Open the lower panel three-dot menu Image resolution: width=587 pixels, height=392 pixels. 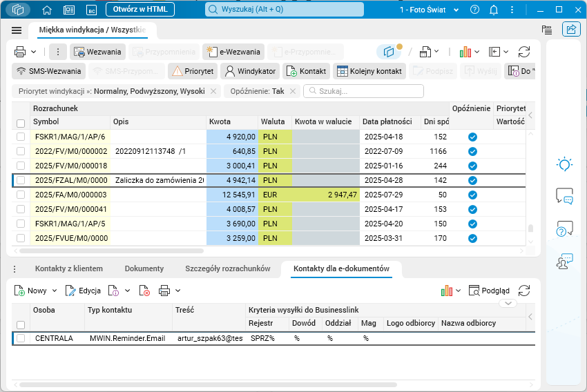point(15,269)
